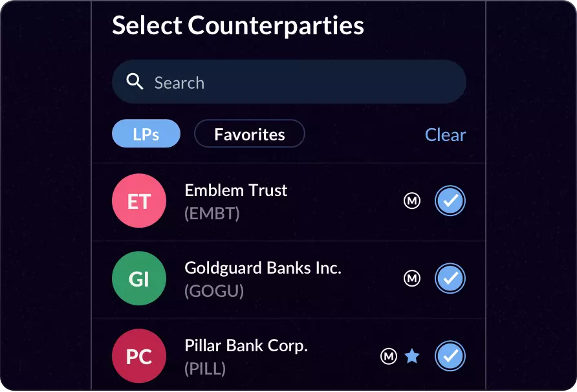
Task: Switch to the Favorites filter
Action: pos(249,134)
